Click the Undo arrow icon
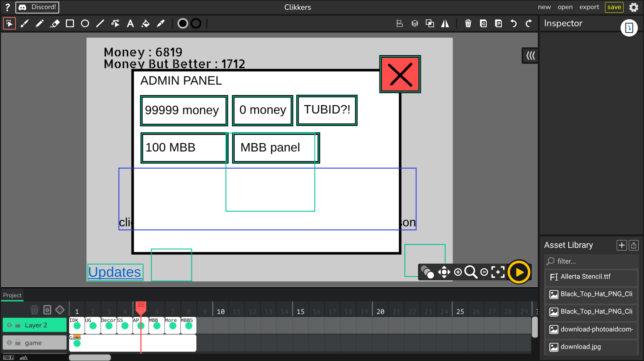The width and height of the screenshot is (644, 361). click(514, 24)
